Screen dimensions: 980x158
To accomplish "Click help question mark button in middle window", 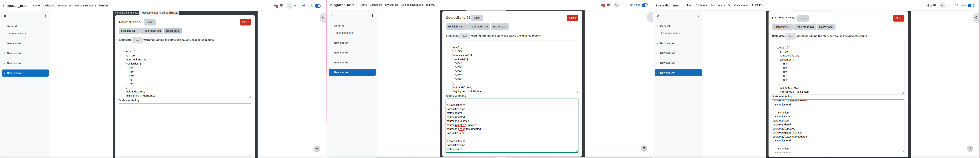I will click(644, 149).
